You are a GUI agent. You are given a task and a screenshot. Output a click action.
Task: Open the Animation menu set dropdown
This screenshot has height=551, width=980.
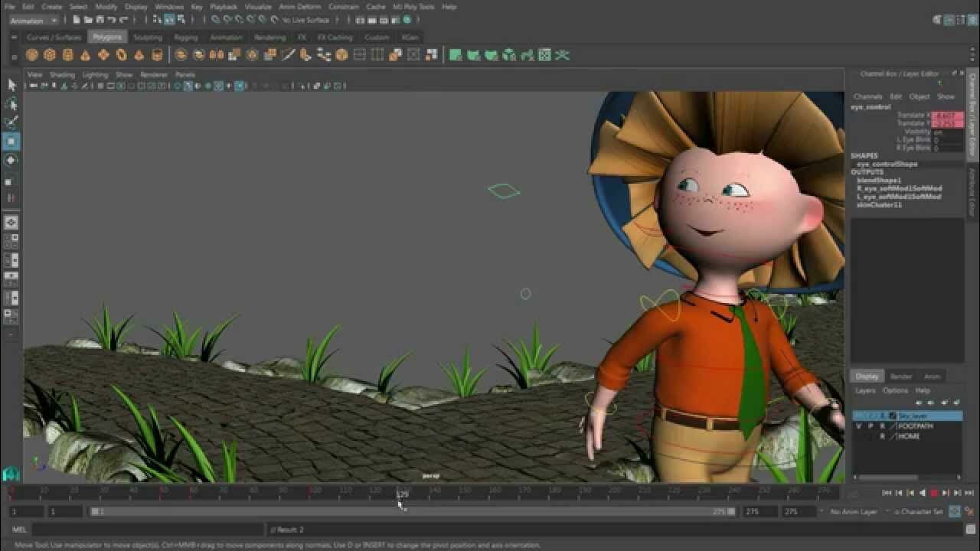[32, 21]
